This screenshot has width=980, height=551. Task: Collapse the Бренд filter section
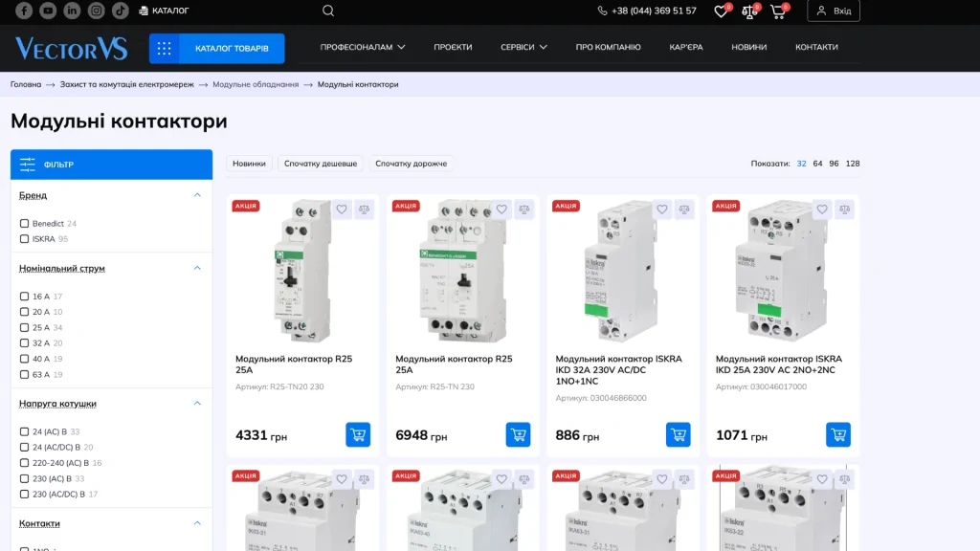197,195
